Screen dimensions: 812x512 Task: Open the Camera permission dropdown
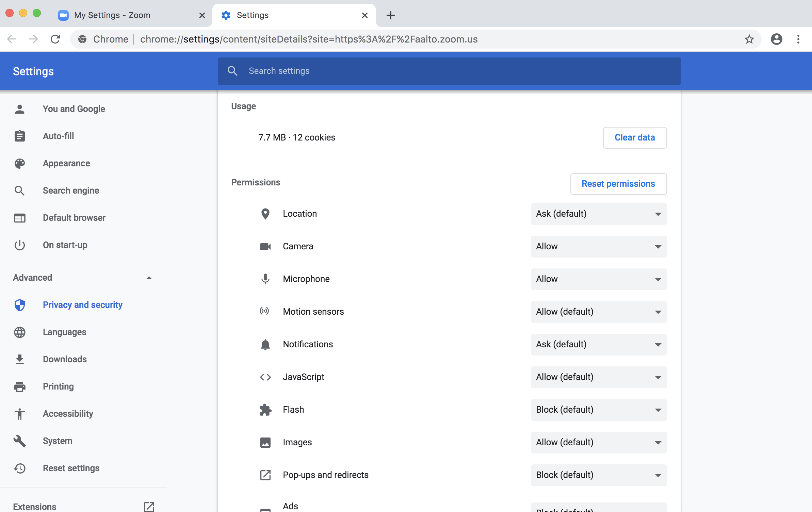[x=598, y=246]
